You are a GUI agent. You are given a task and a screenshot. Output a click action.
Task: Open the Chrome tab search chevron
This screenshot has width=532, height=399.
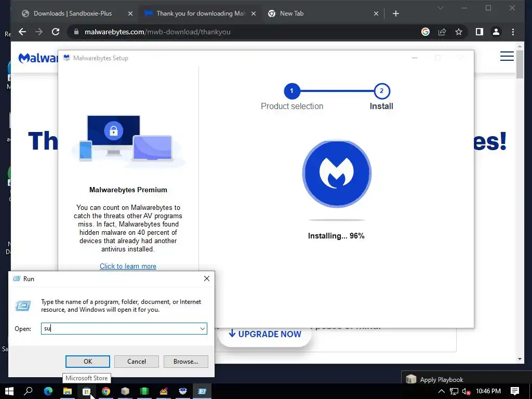tap(441, 8)
